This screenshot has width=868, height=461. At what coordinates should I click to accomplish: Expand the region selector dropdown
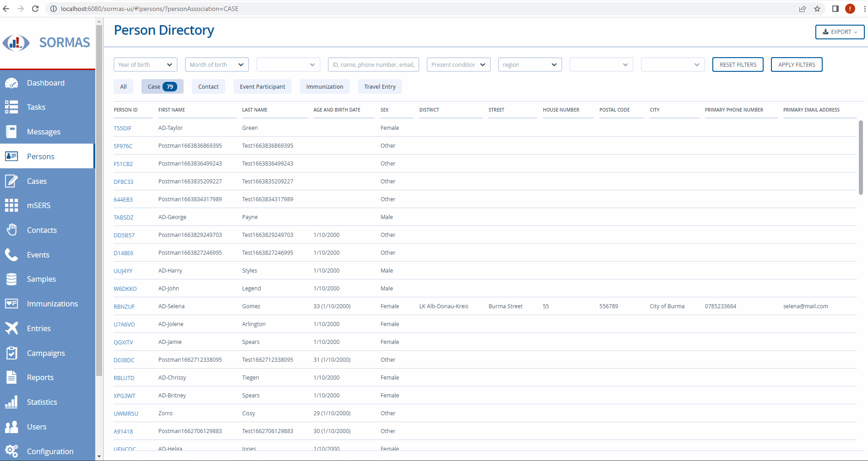pyautogui.click(x=529, y=64)
